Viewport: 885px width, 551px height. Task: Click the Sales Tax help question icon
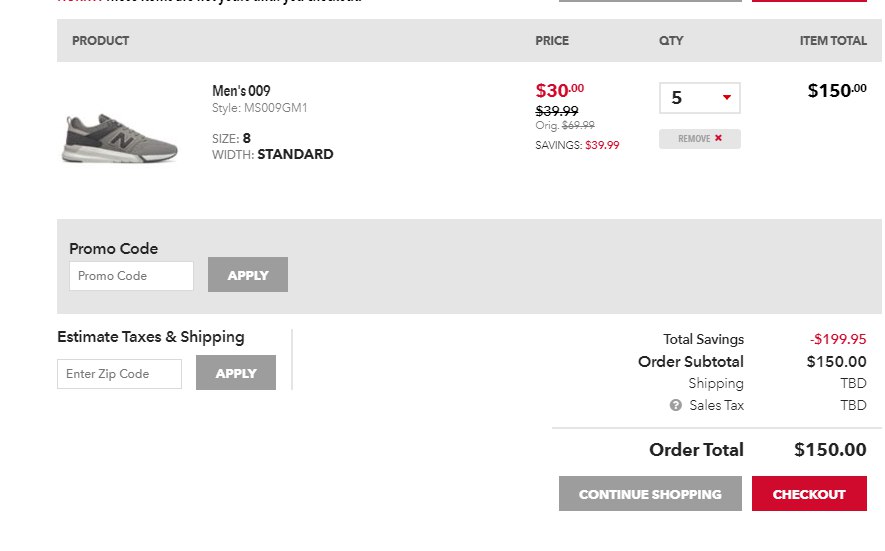pos(676,405)
